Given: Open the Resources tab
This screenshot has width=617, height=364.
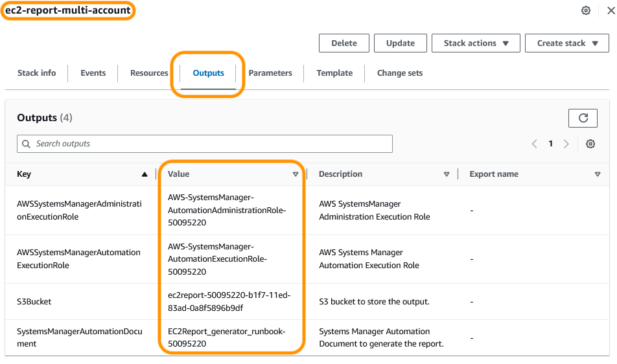Looking at the screenshot, I should click(149, 73).
